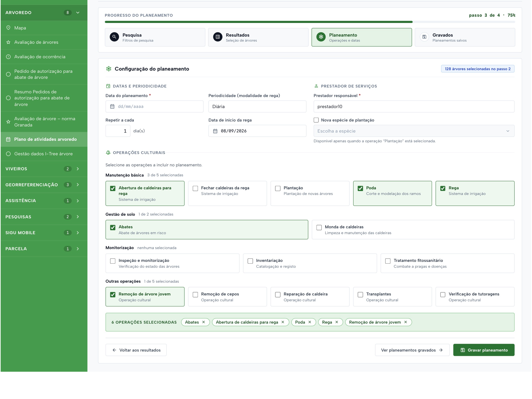Click the person icon beside Prestador de serviços

click(316, 86)
